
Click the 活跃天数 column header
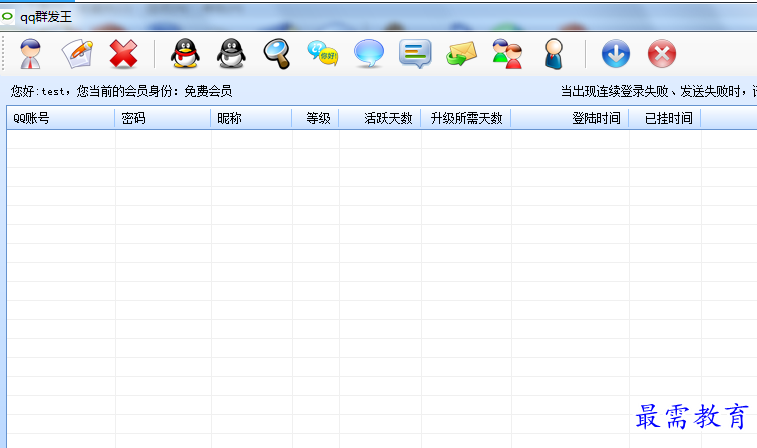(x=380, y=118)
